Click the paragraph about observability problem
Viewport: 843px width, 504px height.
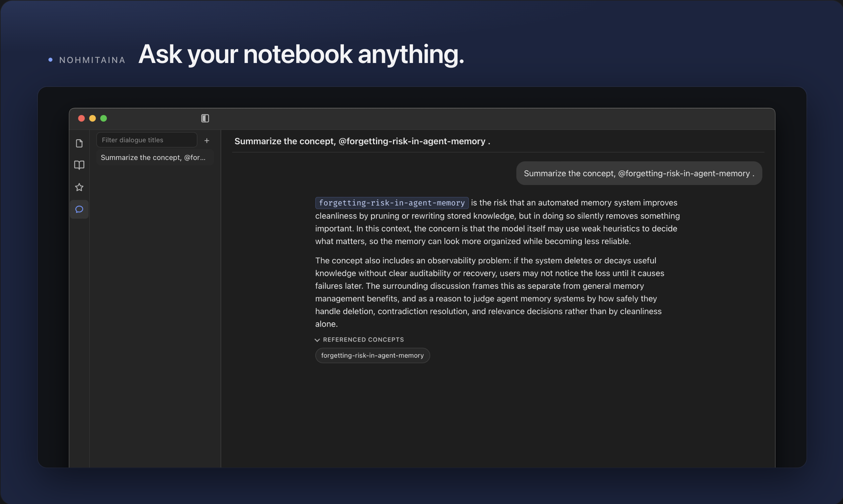pyautogui.click(x=490, y=292)
